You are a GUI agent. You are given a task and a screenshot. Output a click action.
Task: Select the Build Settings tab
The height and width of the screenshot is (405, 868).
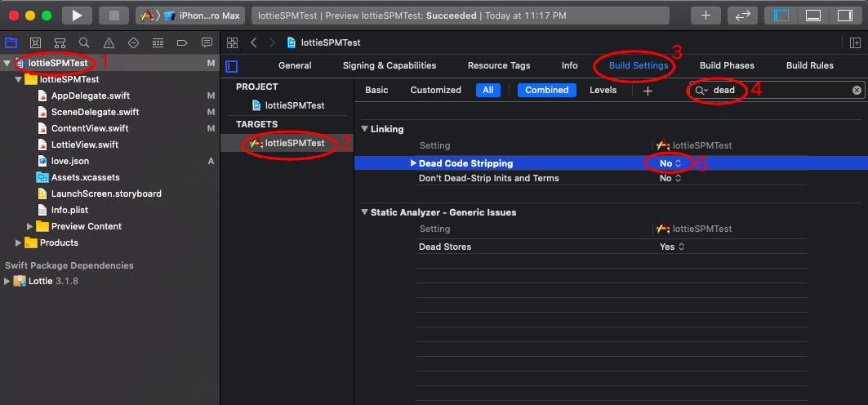639,65
